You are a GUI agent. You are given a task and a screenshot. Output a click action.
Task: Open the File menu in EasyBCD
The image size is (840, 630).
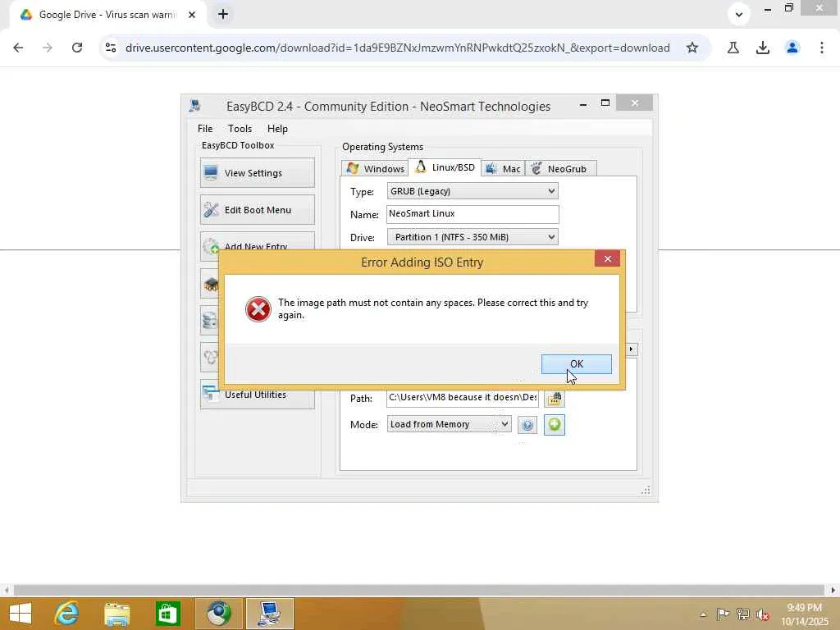[204, 129]
